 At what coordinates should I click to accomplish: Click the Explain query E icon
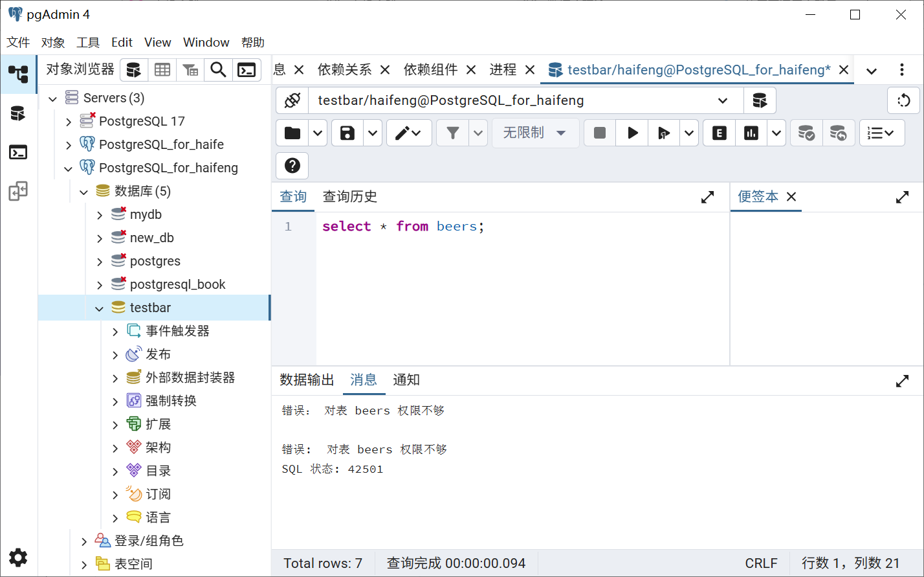719,133
